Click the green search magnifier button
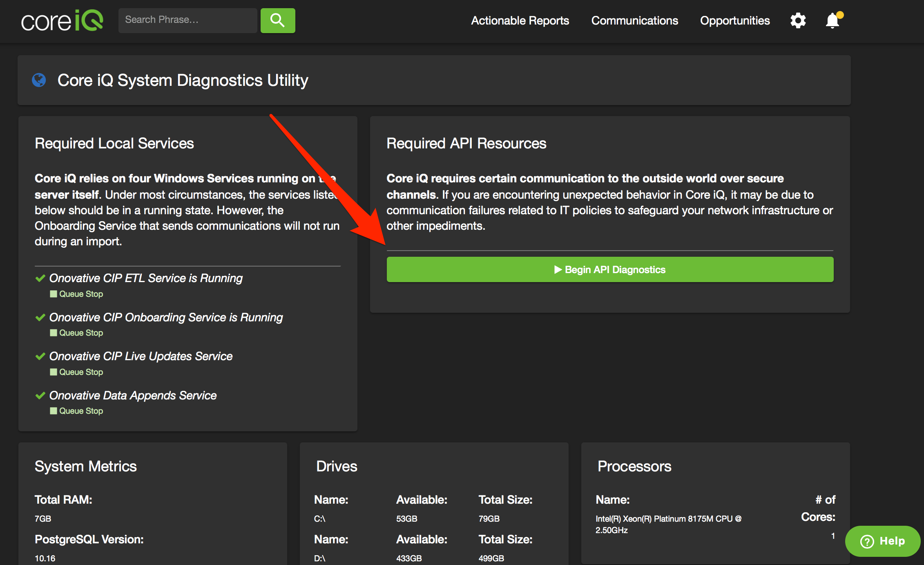924x565 pixels. [278, 20]
